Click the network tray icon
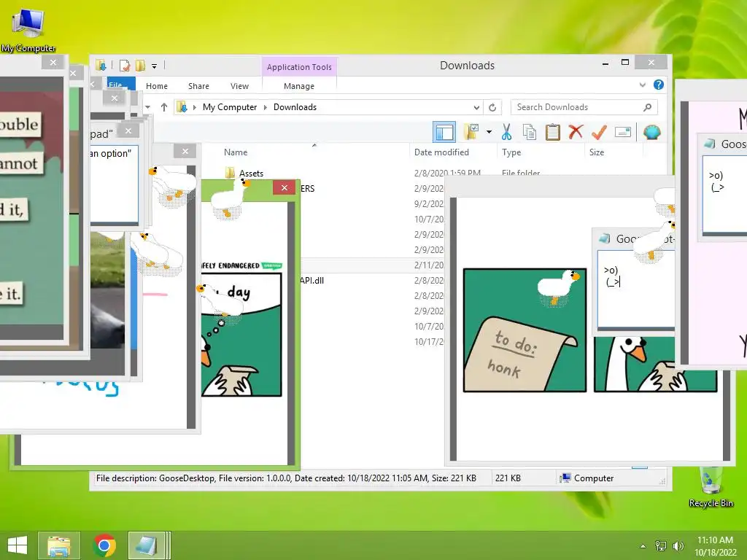 click(660, 546)
